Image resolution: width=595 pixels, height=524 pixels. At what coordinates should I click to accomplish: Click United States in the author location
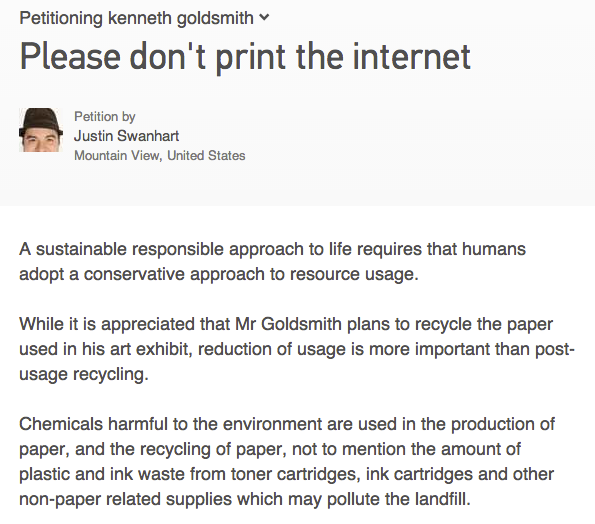(206, 156)
